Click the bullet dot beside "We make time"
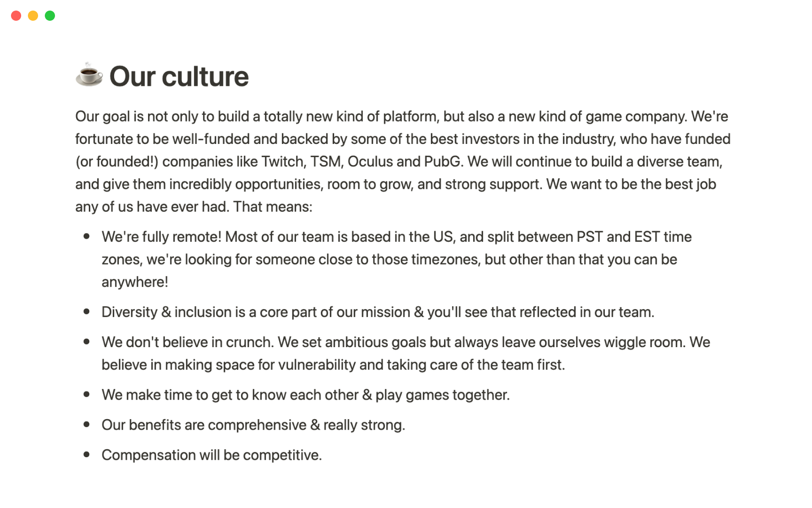This screenshot has height=508, width=812. pos(87,394)
